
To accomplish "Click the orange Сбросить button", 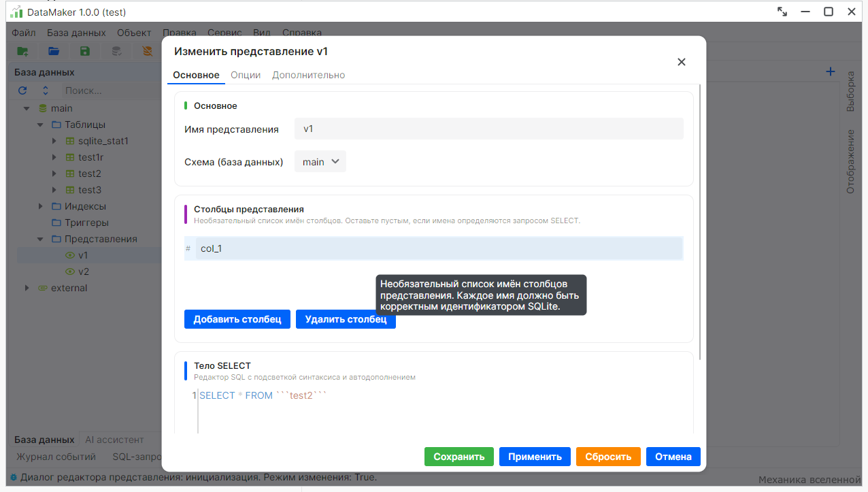I will pos(608,457).
